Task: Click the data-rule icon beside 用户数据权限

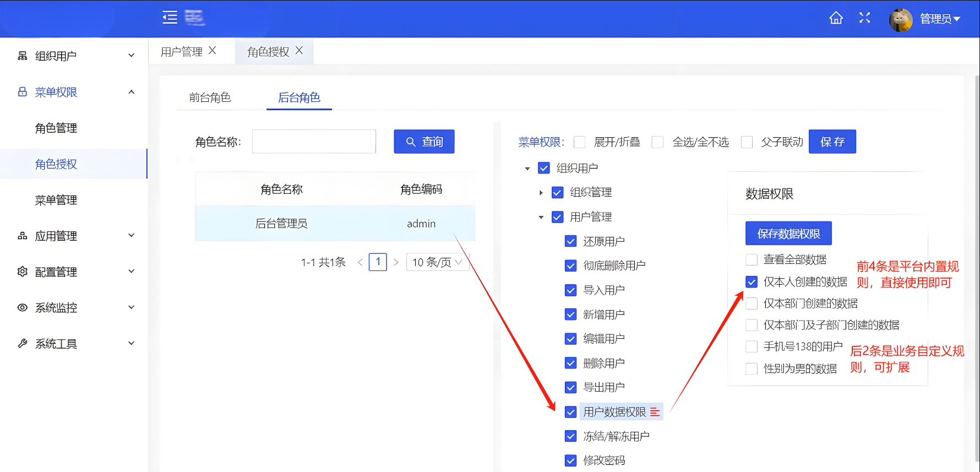Action: pyautogui.click(x=655, y=412)
